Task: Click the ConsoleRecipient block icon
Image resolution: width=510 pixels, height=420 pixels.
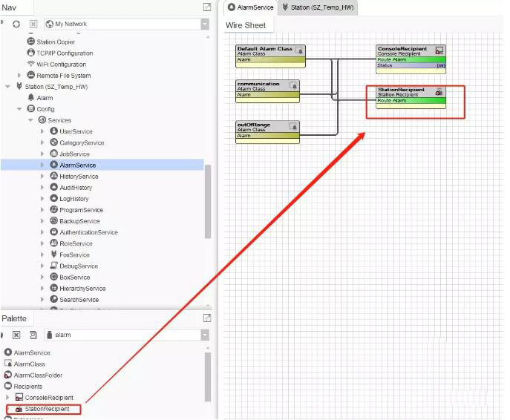Action: (x=439, y=50)
